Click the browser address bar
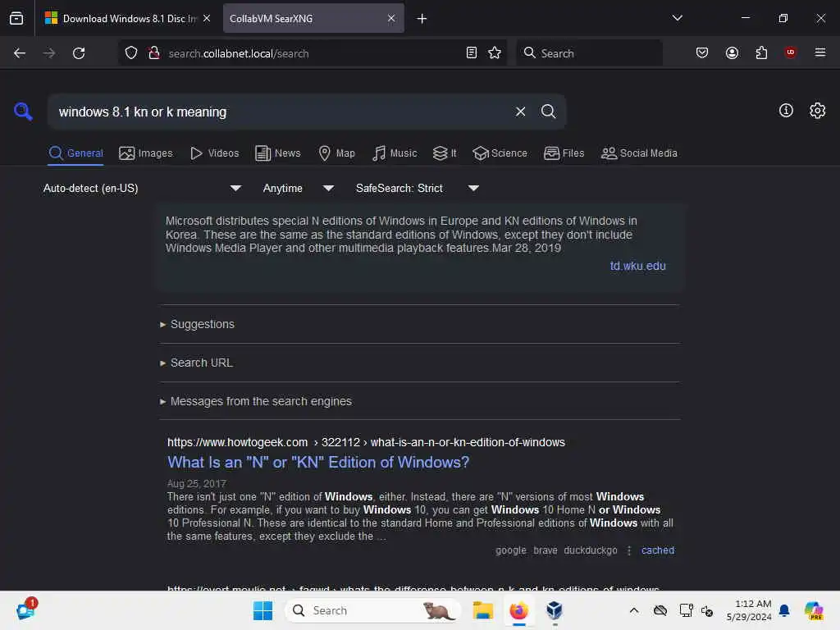Screen dimensions: 840x630 point(313,53)
